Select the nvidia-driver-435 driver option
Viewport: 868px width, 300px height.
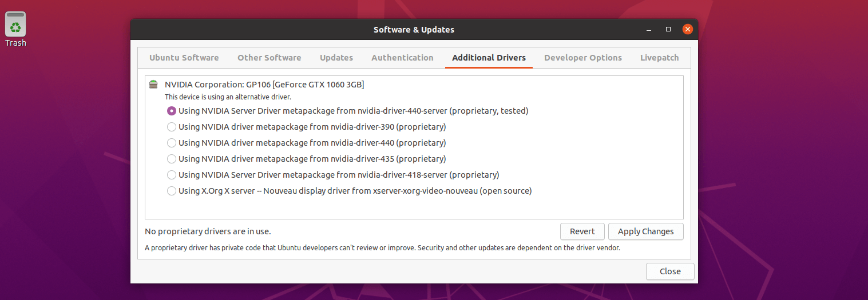172,159
